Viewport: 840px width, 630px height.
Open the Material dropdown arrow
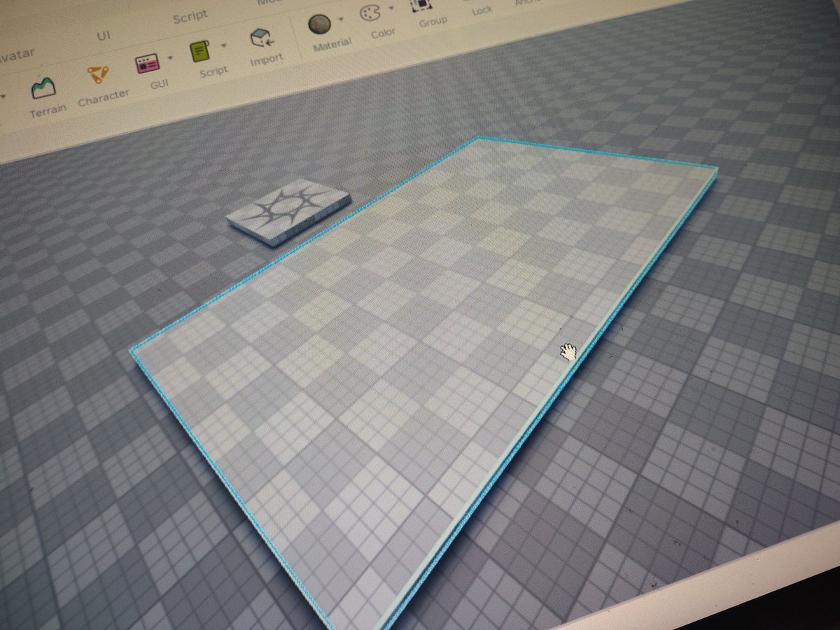(342, 19)
